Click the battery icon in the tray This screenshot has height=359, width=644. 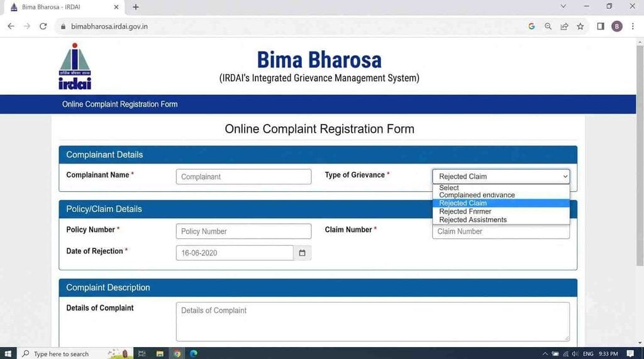coord(555,354)
